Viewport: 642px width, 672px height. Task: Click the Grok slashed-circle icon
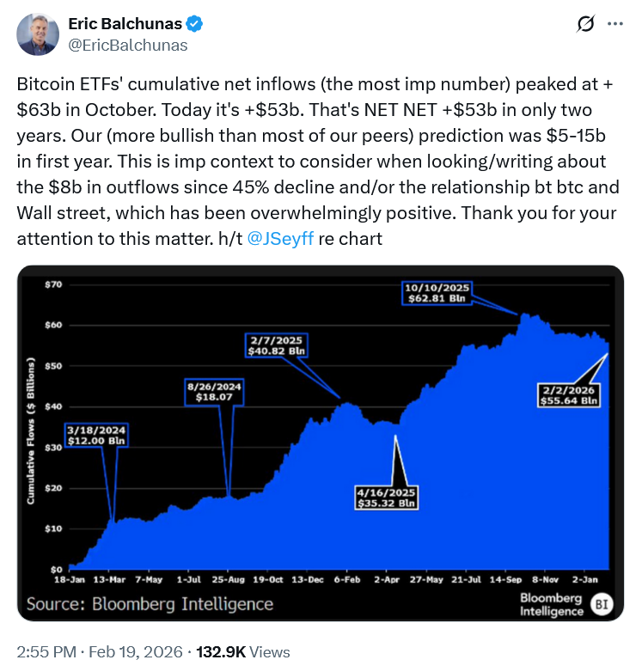[x=586, y=25]
